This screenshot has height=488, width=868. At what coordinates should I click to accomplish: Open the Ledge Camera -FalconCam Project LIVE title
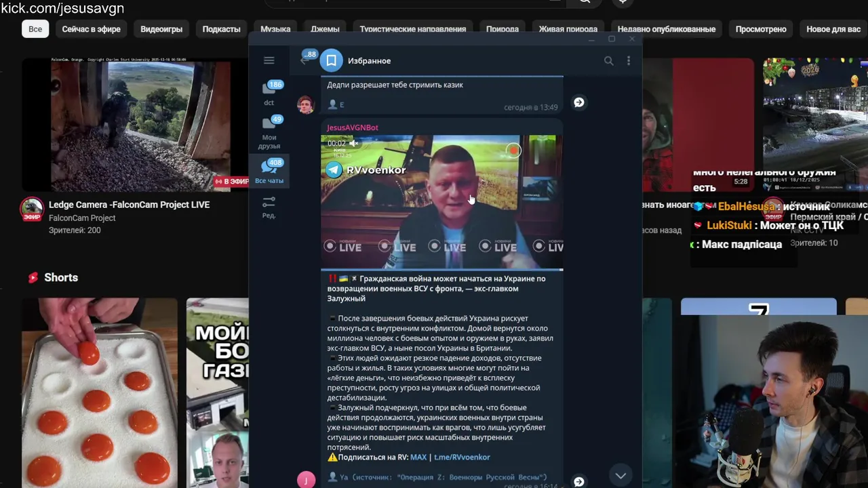[129, 205]
